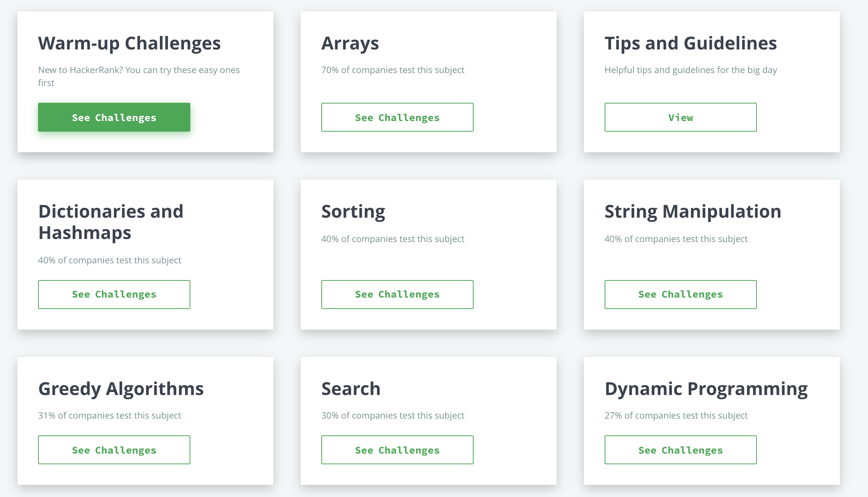Click See Challenges under Sorting
The height and width of the screenshot is (497, 868).
pos(397,295)
